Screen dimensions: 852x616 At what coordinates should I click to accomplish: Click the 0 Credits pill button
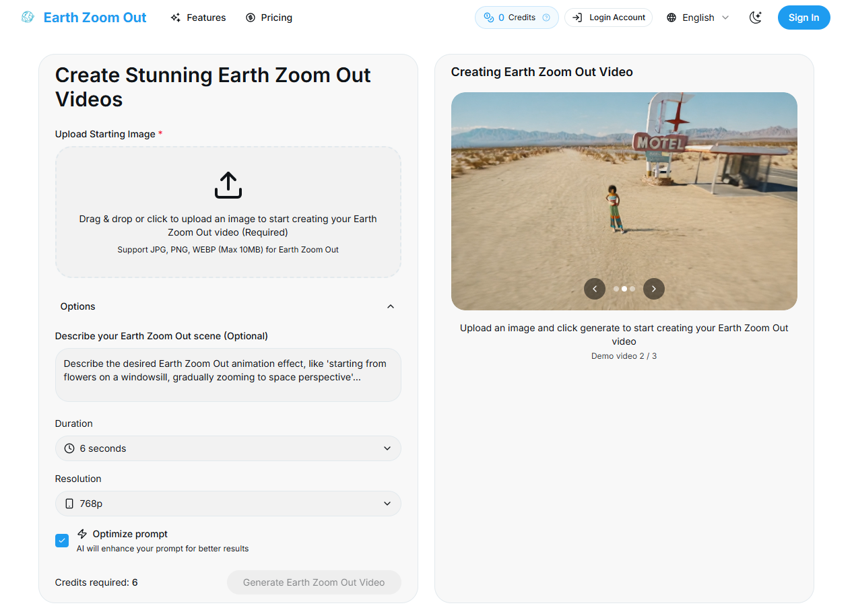(x=517, y=18)
